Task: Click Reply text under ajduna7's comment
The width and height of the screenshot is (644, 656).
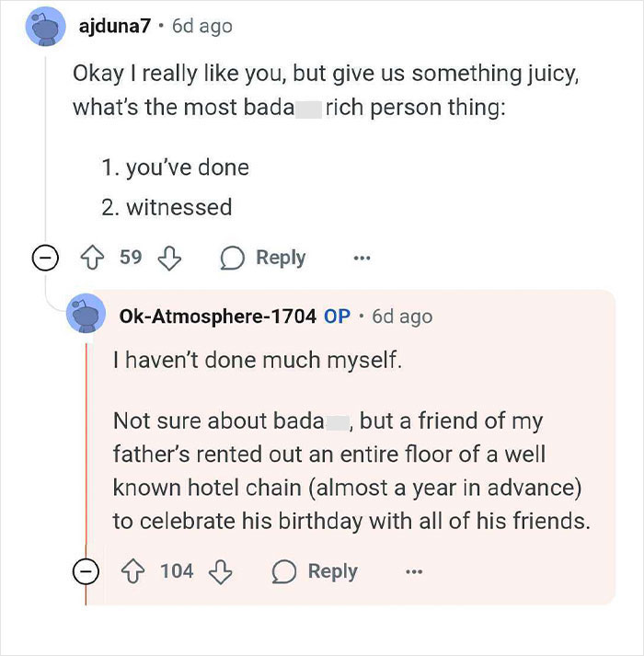Action: point(280,259)
